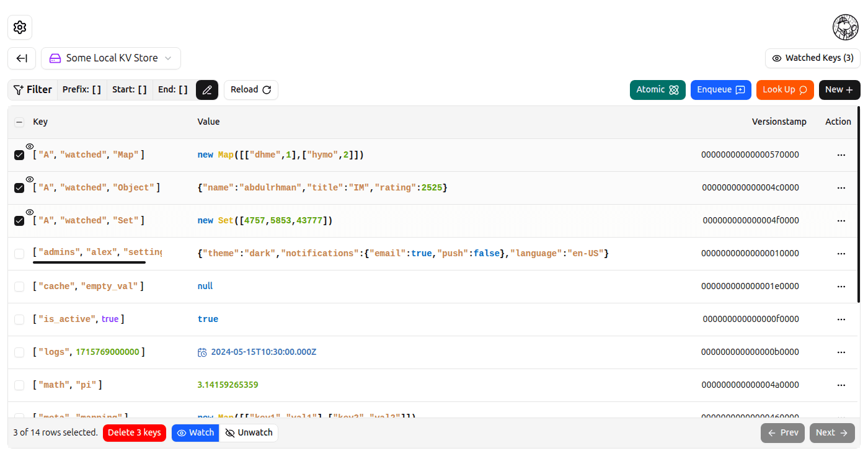Expand the Some Local KV Store dropdown
Viewport: 868px width, 456px height.
[x=111, y=58]
